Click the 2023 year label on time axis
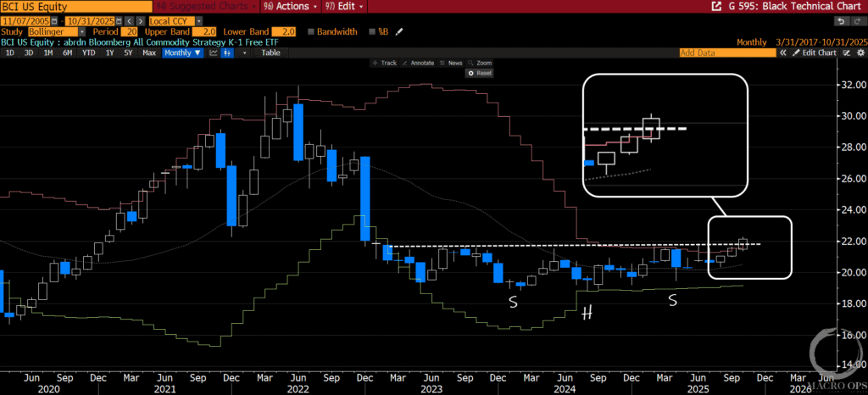Viewport: 868px width, 395px height. [x=431, y=389]
